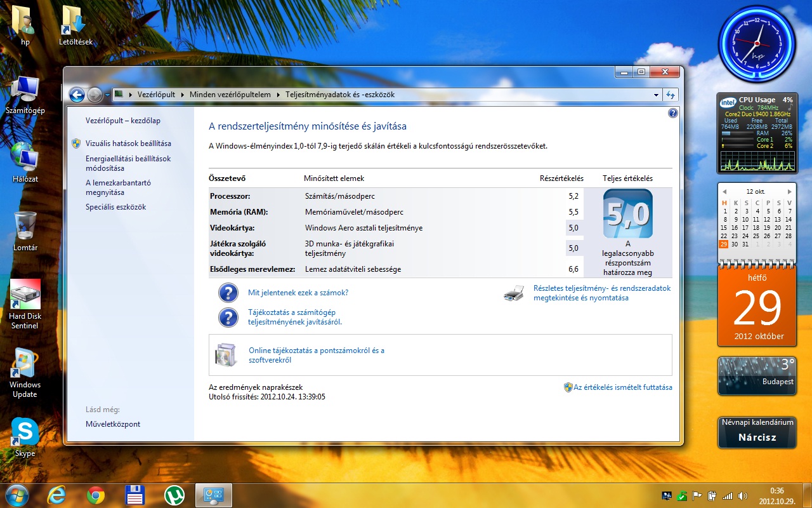Refresh the Control Panel page
Viewport: 812px width, 508px height.
click(671, 95)
